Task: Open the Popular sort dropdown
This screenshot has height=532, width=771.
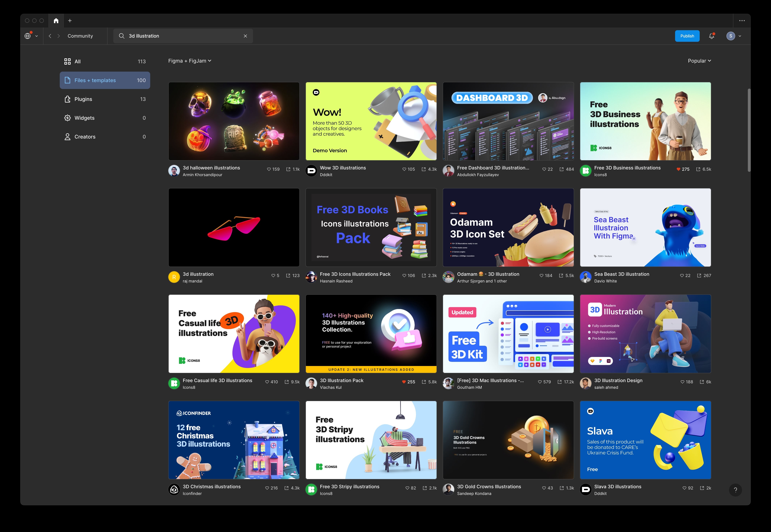Action: [x=699, y=61]
